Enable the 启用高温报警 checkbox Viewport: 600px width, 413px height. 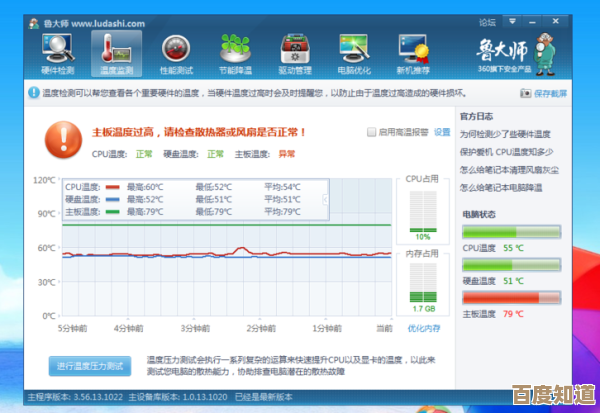[373, 132]
